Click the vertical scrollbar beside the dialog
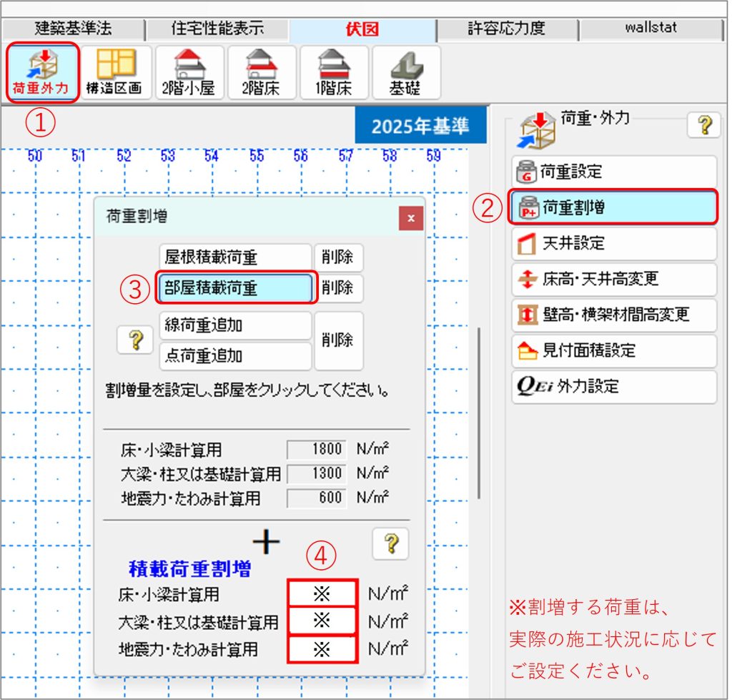Image resolution: width=732 pixels, height=700 pixels. click(480, 415)
